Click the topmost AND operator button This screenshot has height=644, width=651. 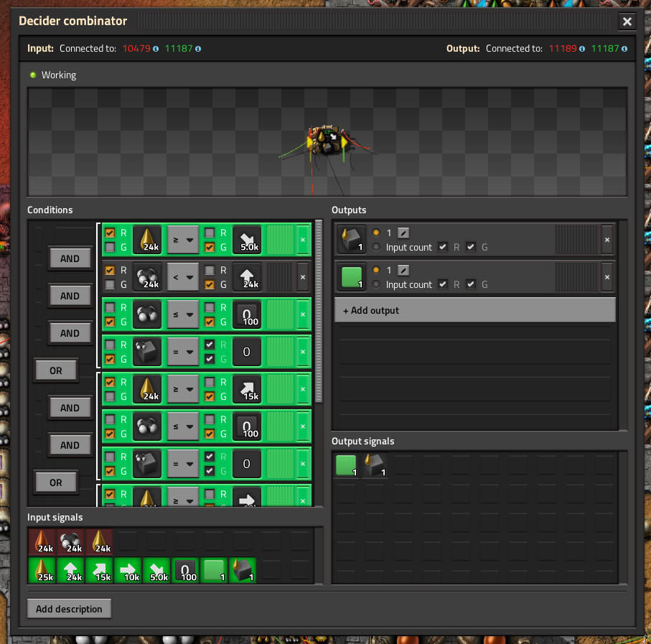pos(70,258)
